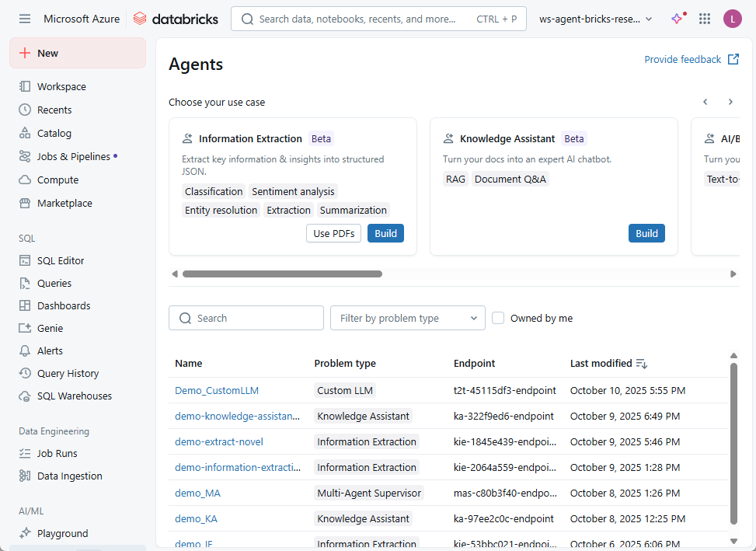Show next use case cards arrow

point(730,102)
